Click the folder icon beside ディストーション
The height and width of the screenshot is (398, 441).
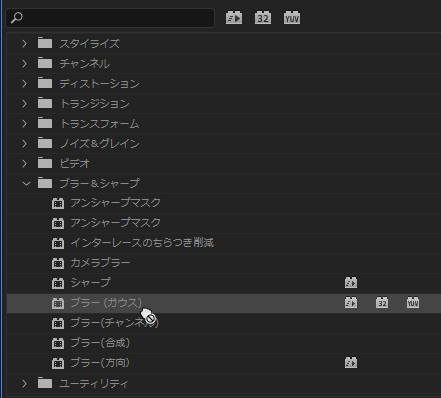click(45, 83)
